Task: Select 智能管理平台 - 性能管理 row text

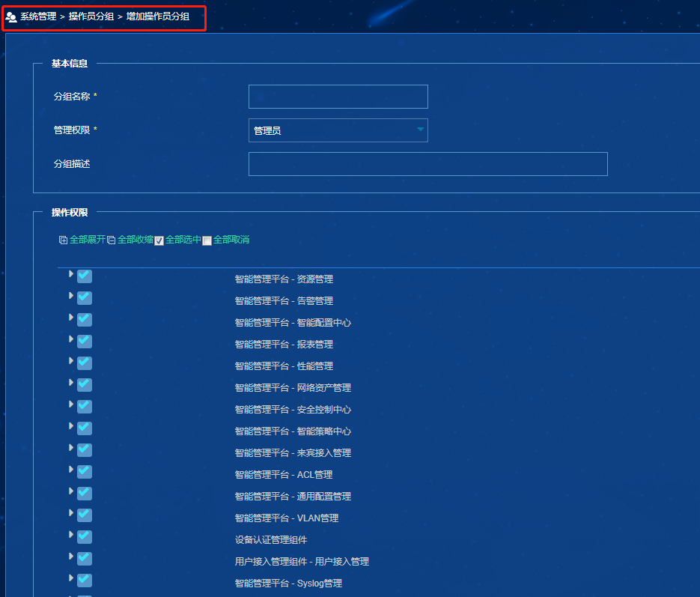Action: point(284,366)
